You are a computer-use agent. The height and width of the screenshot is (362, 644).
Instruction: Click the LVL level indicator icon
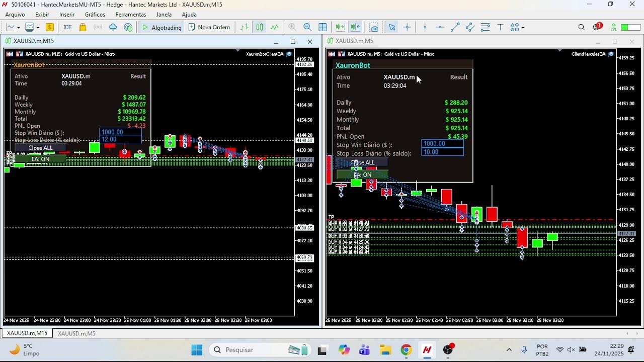pos(613,27)
